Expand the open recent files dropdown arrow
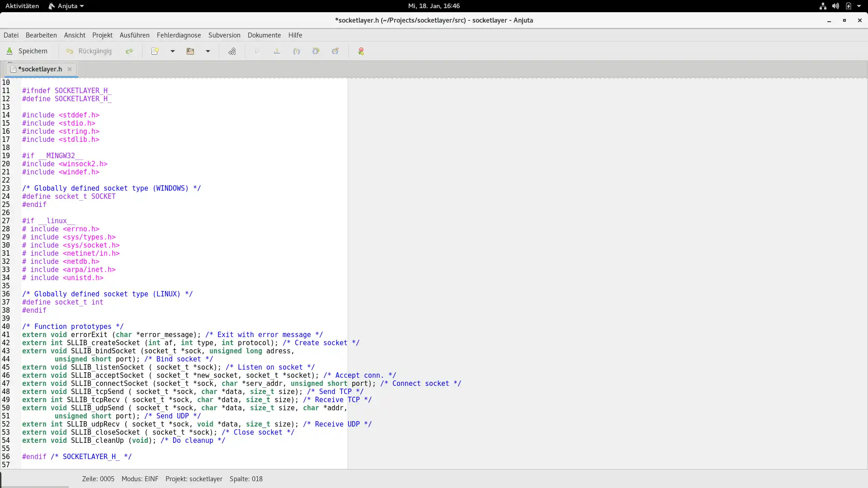 (x=208, y=51)
